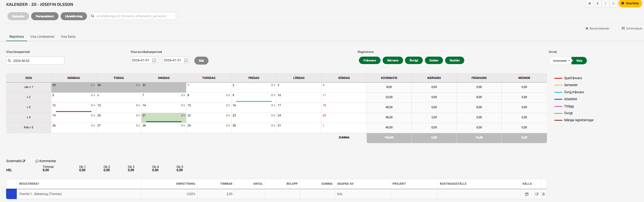The height and width of the screenshot is (202, 644).
Task: Open Schemabyte shuffle option
Action: pos(623,28)
